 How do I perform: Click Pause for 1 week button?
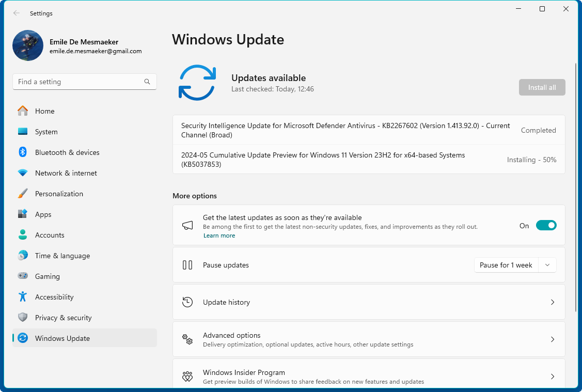coord(506,265)
